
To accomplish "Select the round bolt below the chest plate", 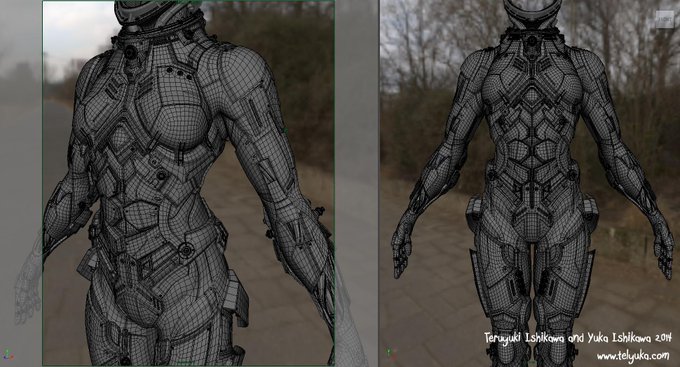I will 161,175.
